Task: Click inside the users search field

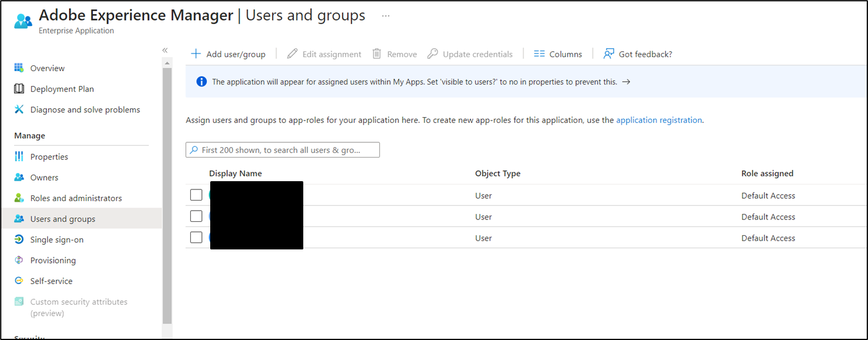Action: coord(282,149)
